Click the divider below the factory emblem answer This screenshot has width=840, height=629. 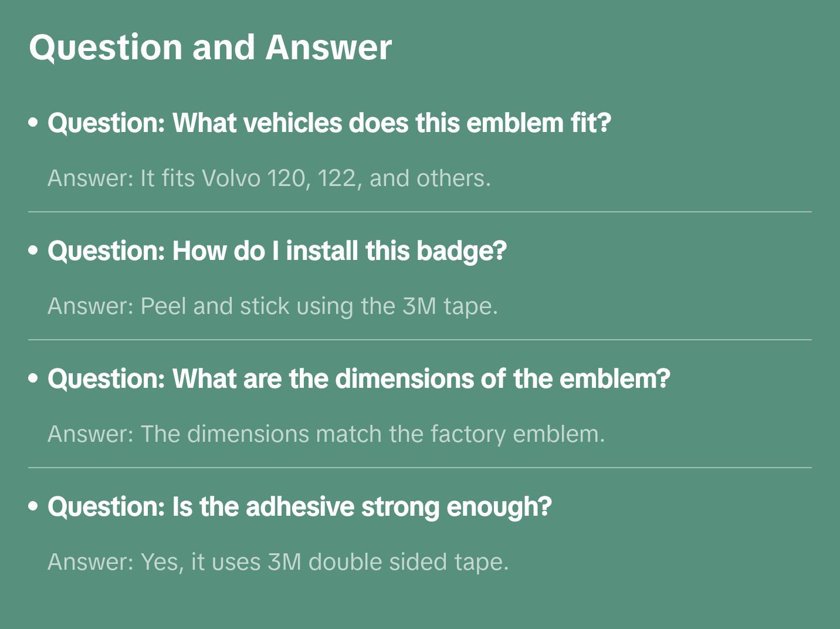pos(419,468)
